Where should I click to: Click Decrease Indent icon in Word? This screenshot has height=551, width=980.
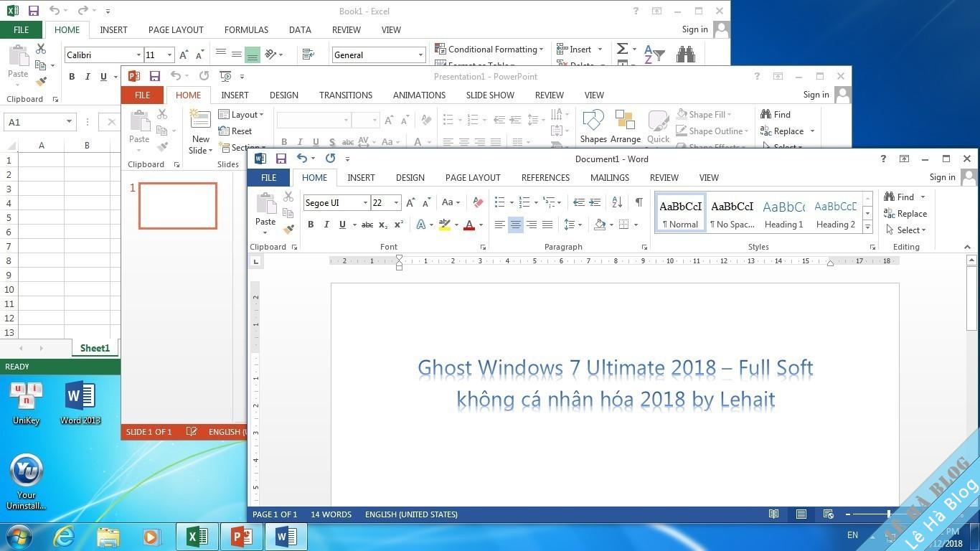tap(579, 203)
